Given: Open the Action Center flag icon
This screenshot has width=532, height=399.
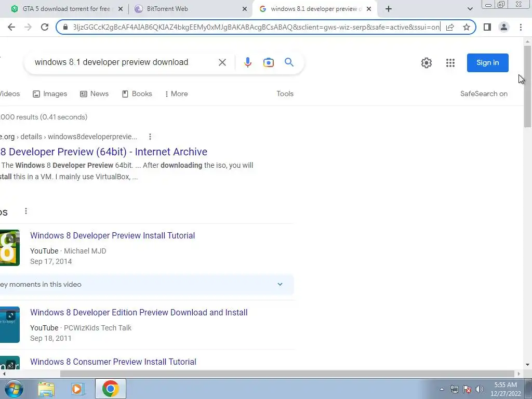Looking at the screenshot, I should [467, 390].
